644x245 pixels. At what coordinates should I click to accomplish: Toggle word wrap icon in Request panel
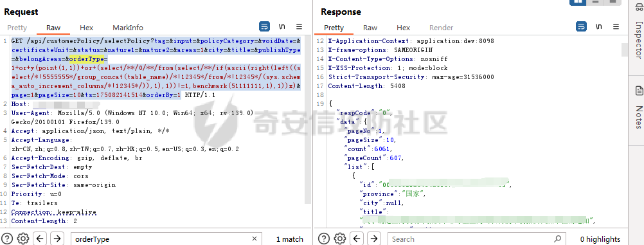(x=265, y=27)
